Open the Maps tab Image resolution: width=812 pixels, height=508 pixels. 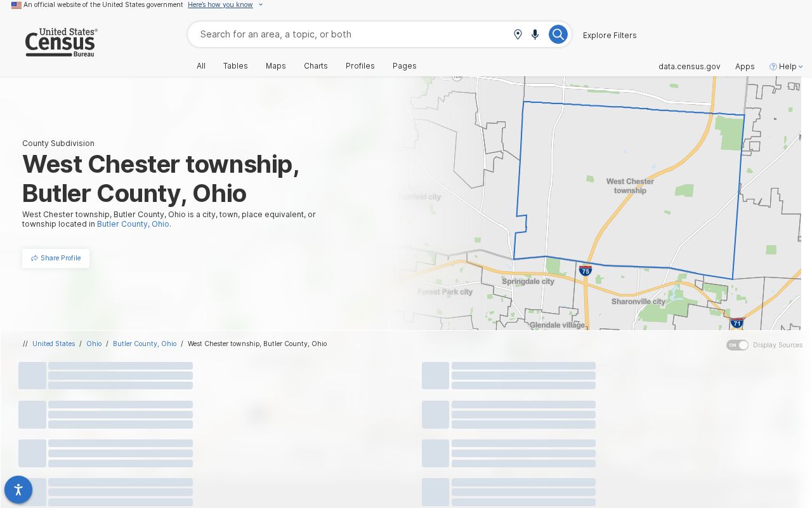click(276, 66)
